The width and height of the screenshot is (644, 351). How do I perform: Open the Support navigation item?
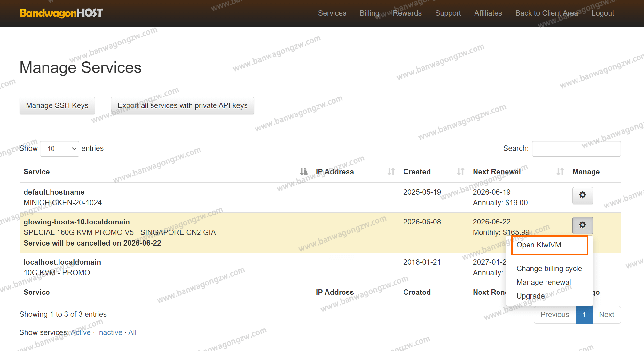tap(448, 13)
